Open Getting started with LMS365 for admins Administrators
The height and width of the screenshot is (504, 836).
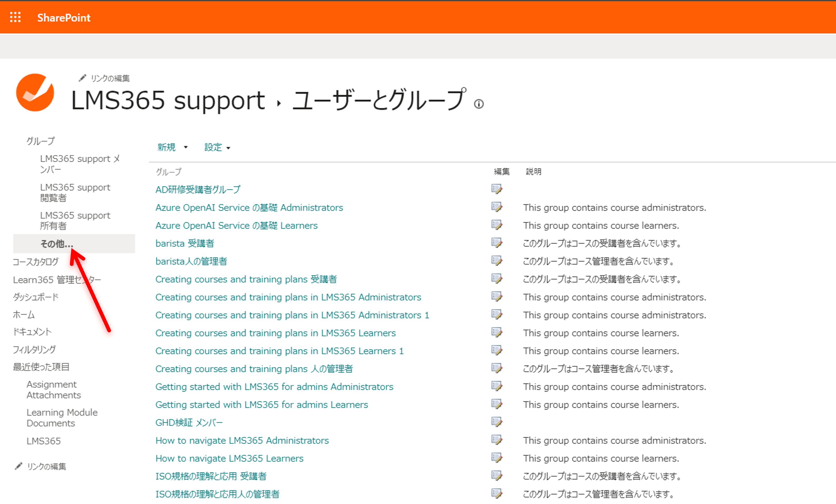coord(274,387)
